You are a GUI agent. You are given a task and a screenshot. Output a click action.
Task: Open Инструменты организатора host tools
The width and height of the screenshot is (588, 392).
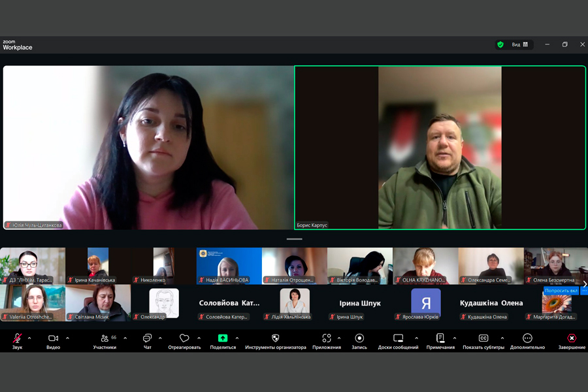coord(276,341)
